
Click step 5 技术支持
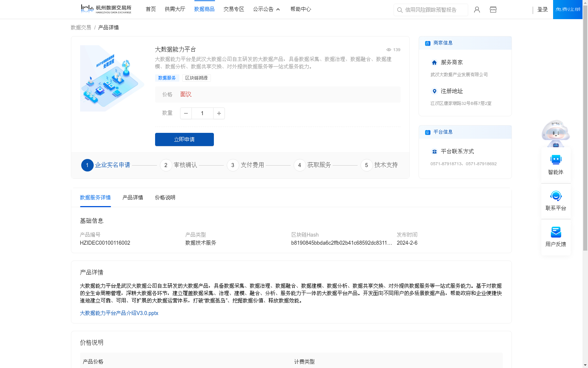[379, 165]
